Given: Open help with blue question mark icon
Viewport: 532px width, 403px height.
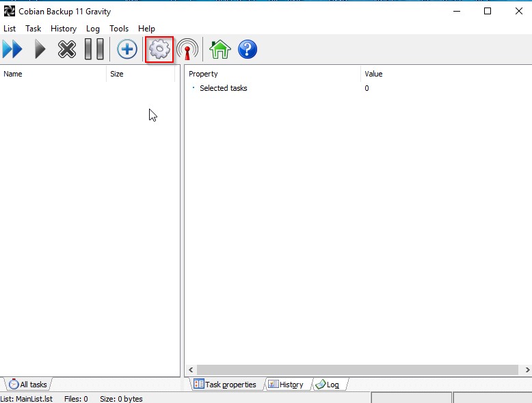Looking at the screenshot, I should [247, 50].
